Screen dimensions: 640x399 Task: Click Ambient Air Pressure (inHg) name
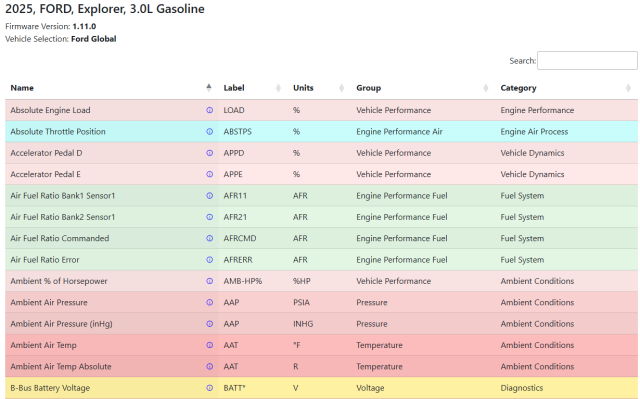click(61, 324)
